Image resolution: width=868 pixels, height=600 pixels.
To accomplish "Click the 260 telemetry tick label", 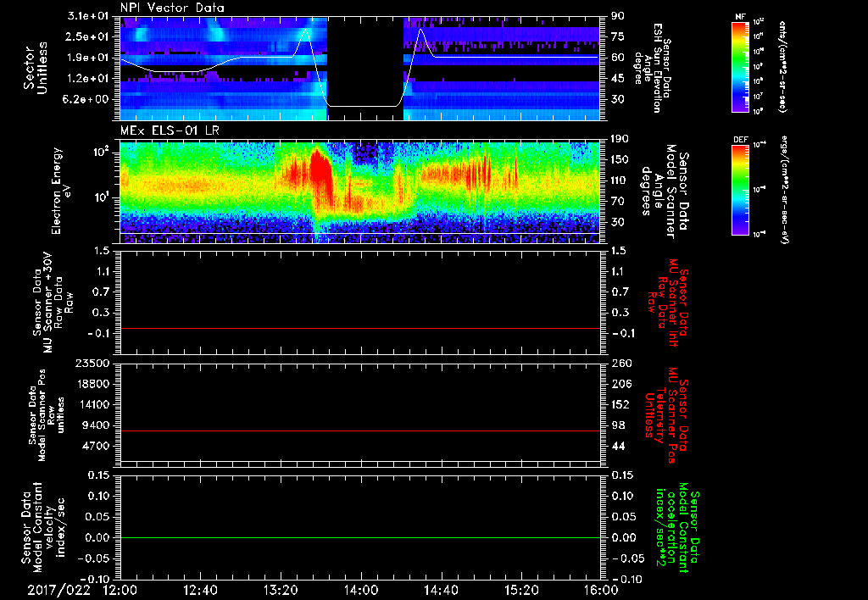I will pyautogui.click(x=620, y=363).
